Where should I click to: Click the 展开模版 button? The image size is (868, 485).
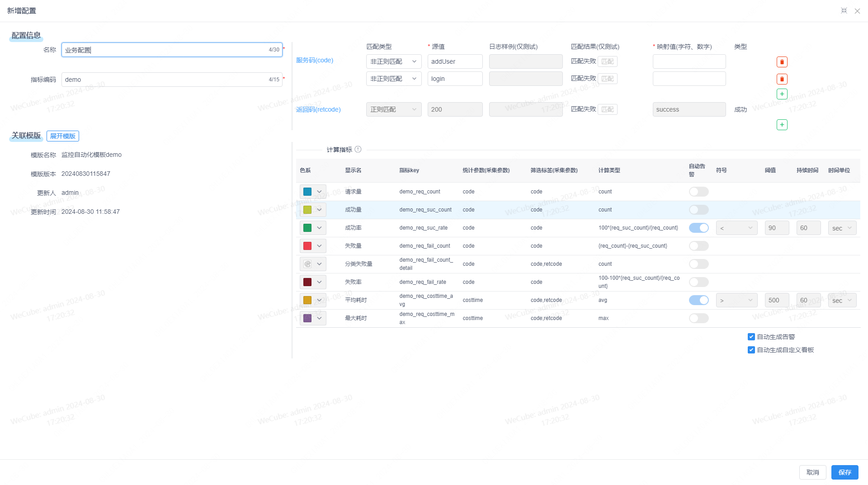[x=63, y=136]
